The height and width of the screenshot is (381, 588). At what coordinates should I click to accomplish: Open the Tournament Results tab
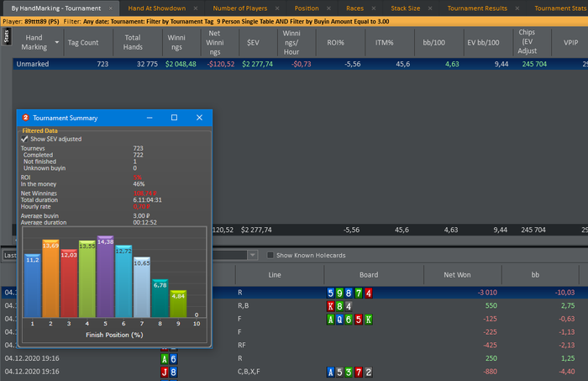pyautogui.click(x=477, y=8)
